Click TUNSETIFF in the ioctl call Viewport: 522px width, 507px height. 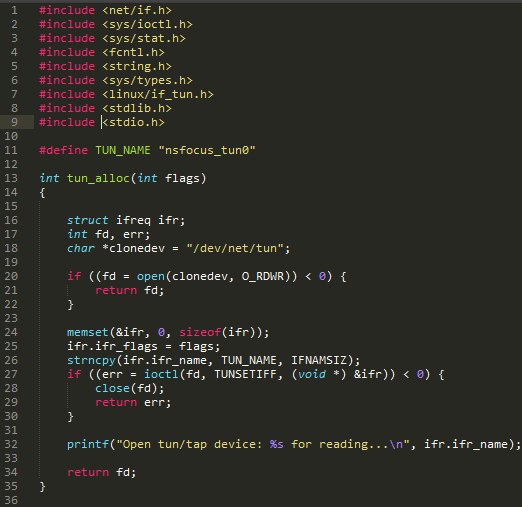(x=245, y=374)
